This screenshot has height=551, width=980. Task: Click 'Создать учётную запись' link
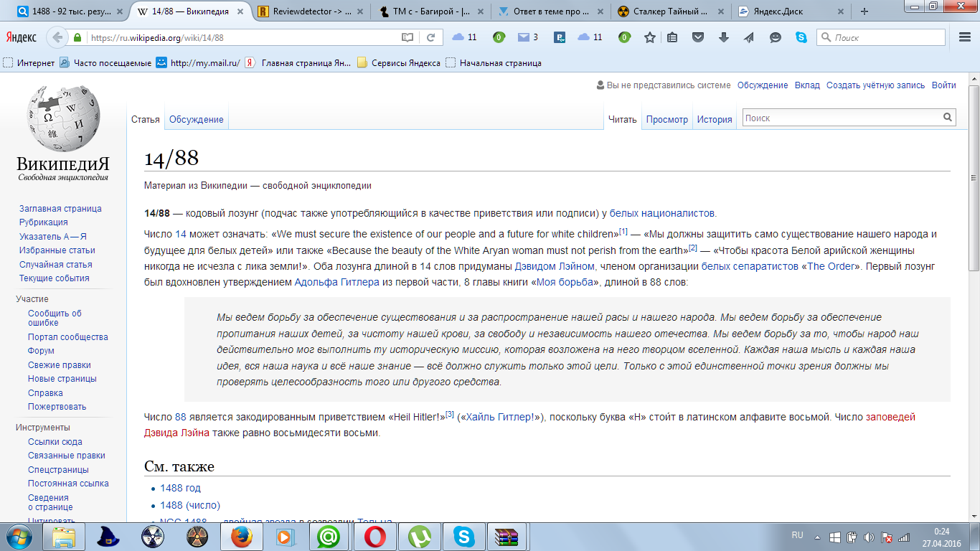pos(876,85)
